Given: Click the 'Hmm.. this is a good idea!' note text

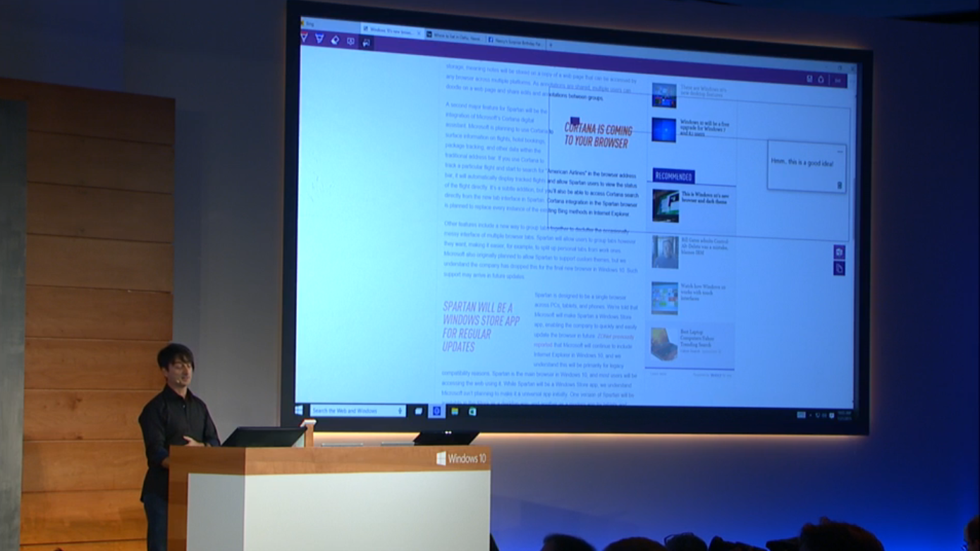Looking at the screenshot, I should coord(802,162).
